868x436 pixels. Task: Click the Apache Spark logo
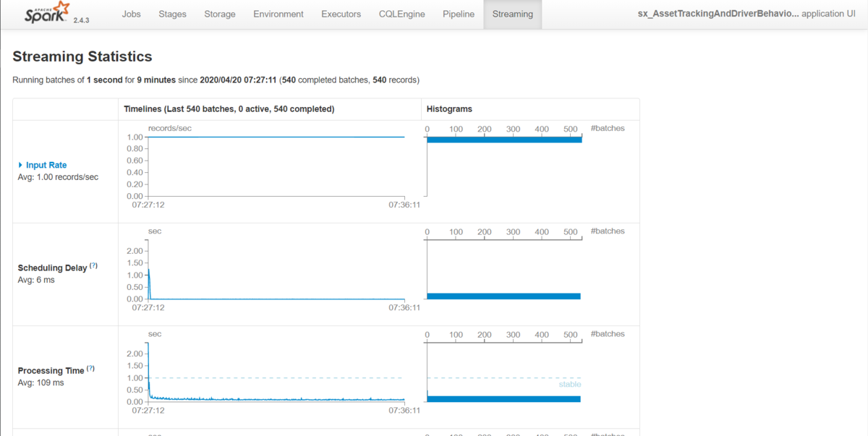click(x=48, y=13)
